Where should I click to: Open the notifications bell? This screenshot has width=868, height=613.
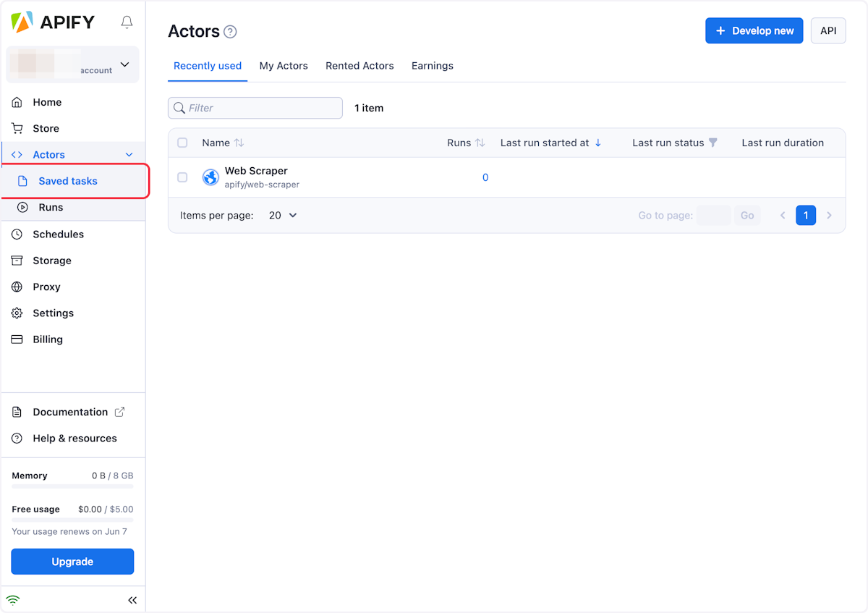pyautogui.click(x=127, y=22)
